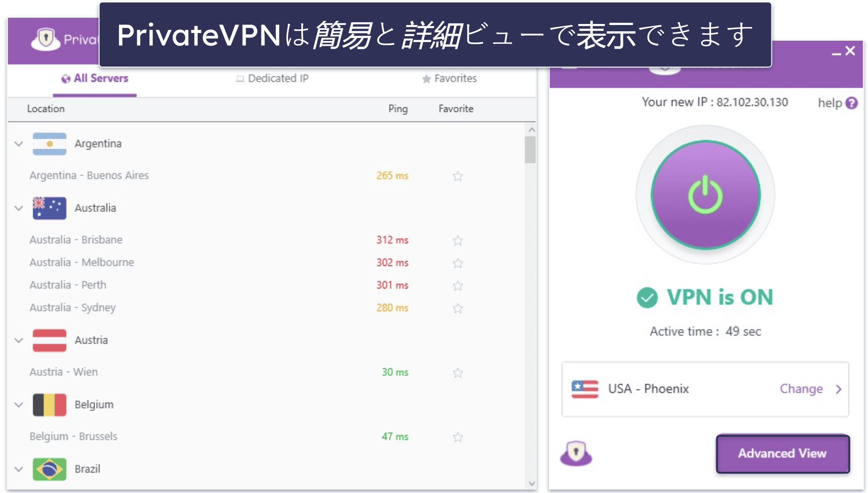Viewport: 868px width, 493px height.
Task: Sort servers by Location column header
Action: (46, 109)
